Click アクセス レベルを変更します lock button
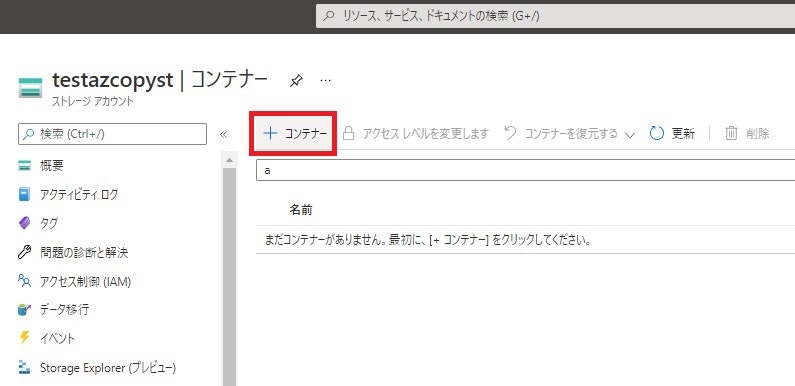Viewport: 795px width, 386px height. pos(415,134)
